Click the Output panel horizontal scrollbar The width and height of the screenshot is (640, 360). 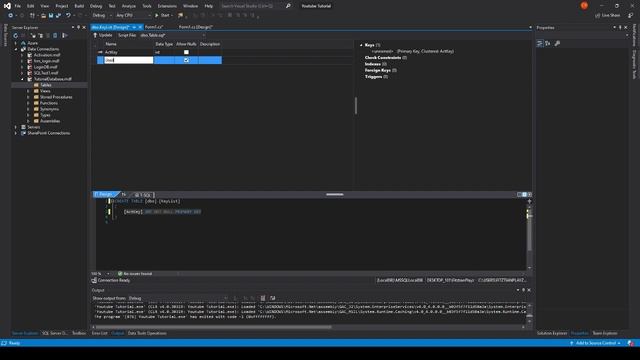click(213, 327)
